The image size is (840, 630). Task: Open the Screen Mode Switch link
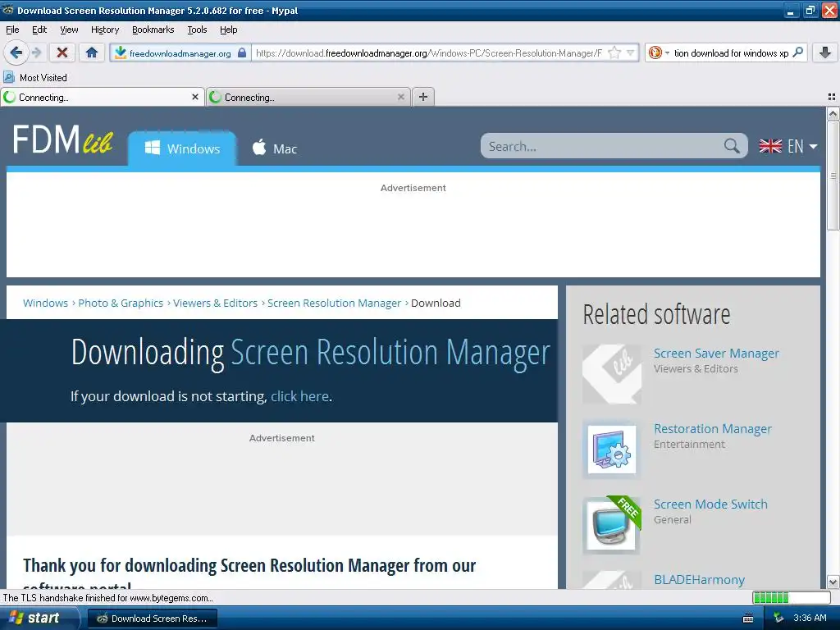click(x=710, y=504)
